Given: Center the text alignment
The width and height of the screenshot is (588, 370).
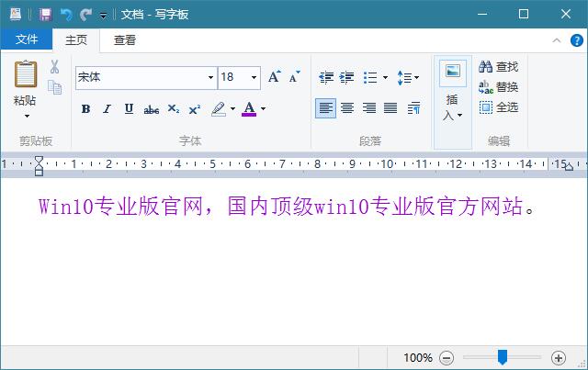Looking at the screenshot, I should pos(347,108).
